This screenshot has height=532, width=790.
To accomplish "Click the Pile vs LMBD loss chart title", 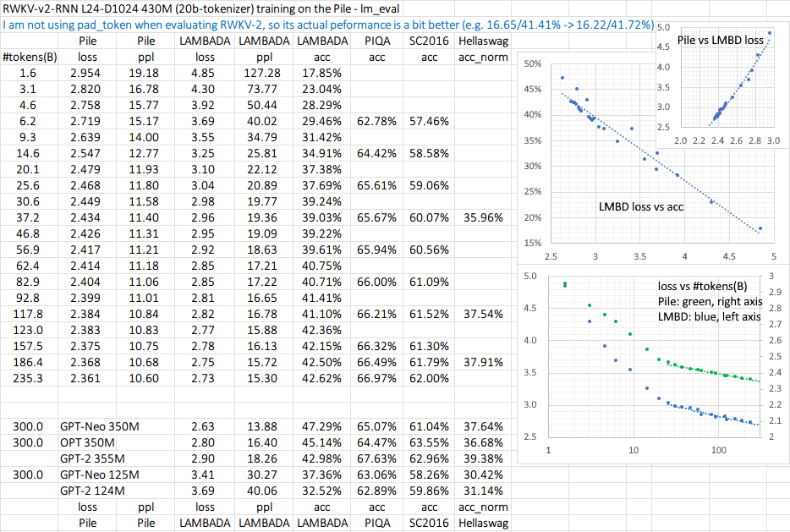I will [x=711, y=41].
